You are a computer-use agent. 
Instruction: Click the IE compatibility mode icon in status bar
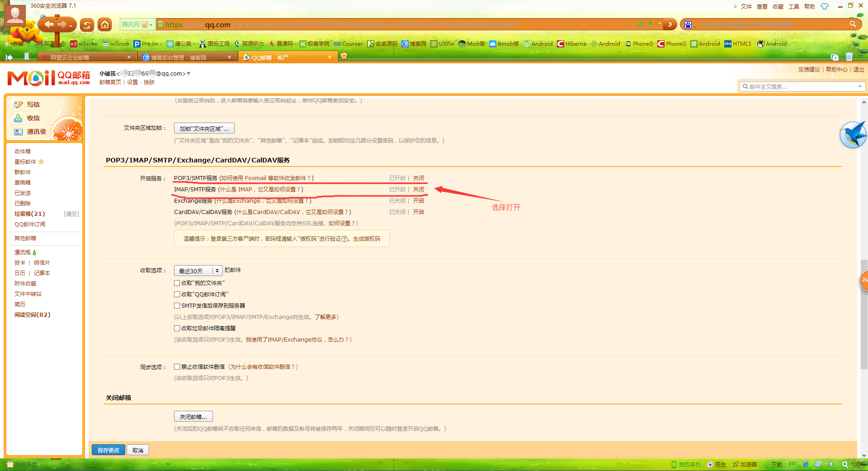point(805,464)
